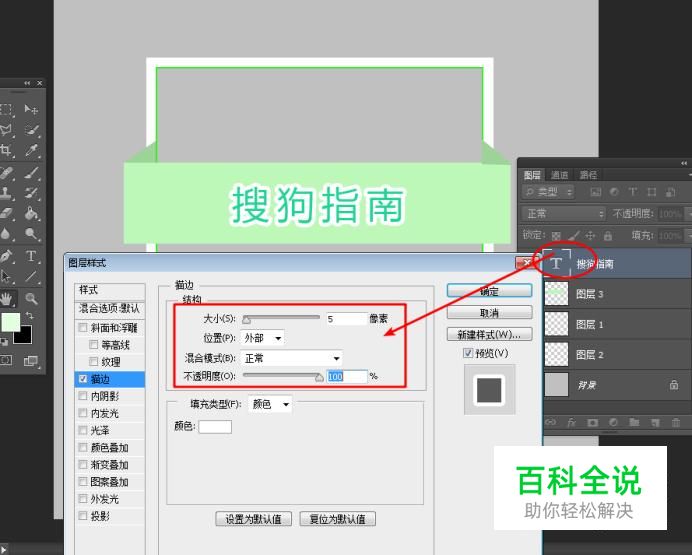The width and height of the screenshot is (692, 555).
Task: Select the Blur droplet tool
Action: click(x=6, y=234)
